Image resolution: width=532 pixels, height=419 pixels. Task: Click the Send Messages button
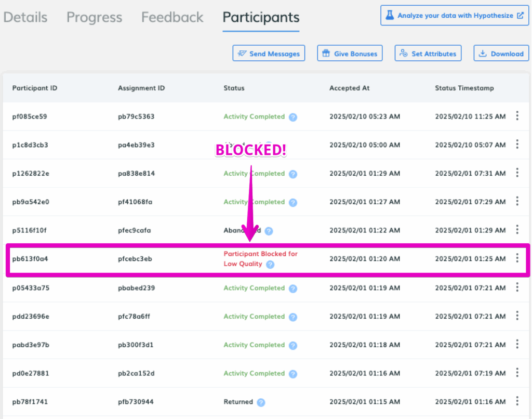[269, 54]
